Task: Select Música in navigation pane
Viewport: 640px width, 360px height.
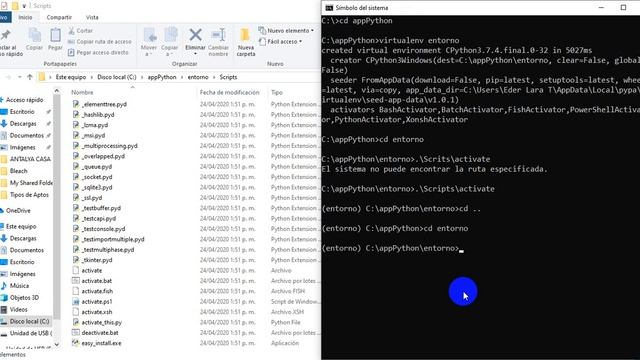Action: pos(19,286)
